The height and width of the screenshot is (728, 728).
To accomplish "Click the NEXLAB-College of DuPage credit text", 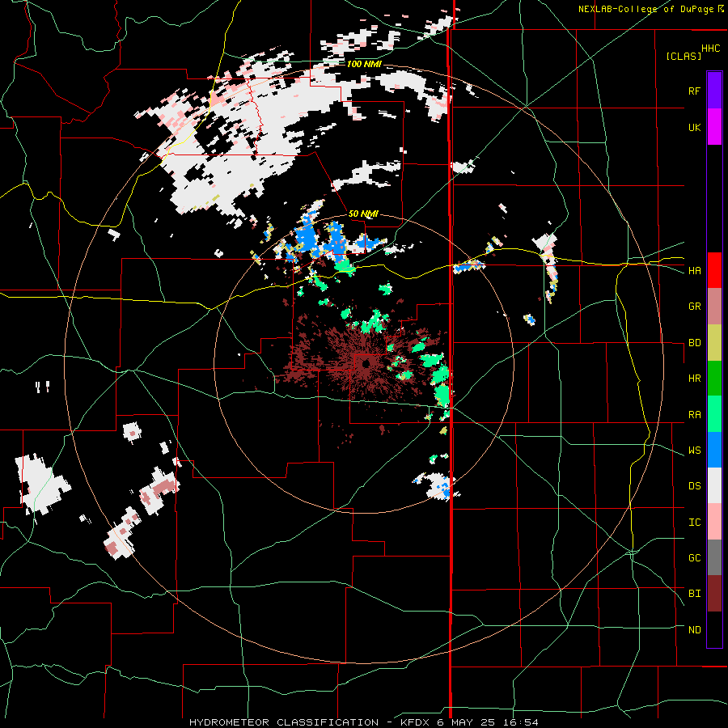I will pos(646,9).
